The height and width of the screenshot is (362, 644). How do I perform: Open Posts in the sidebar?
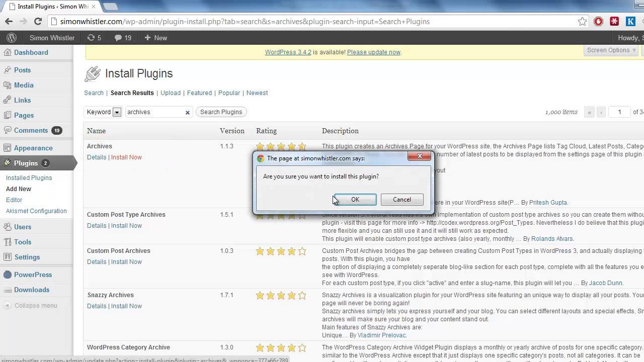pyautogui.click(x=23, y=70)
